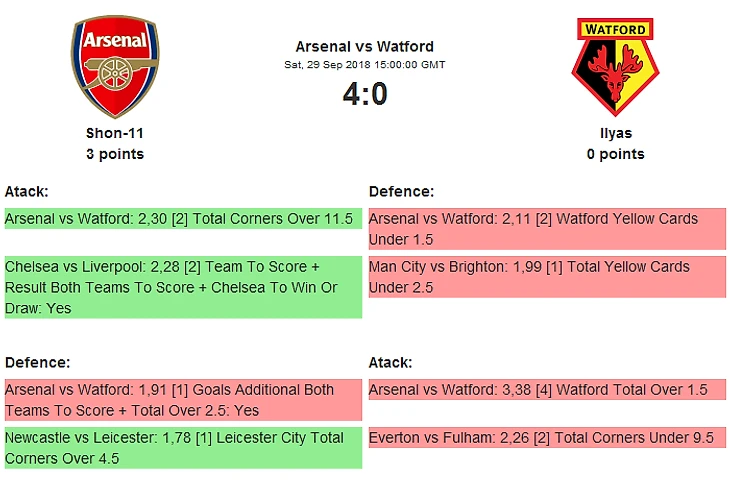Click the Watford club crest
730x480 pixels.
[615, 66]
